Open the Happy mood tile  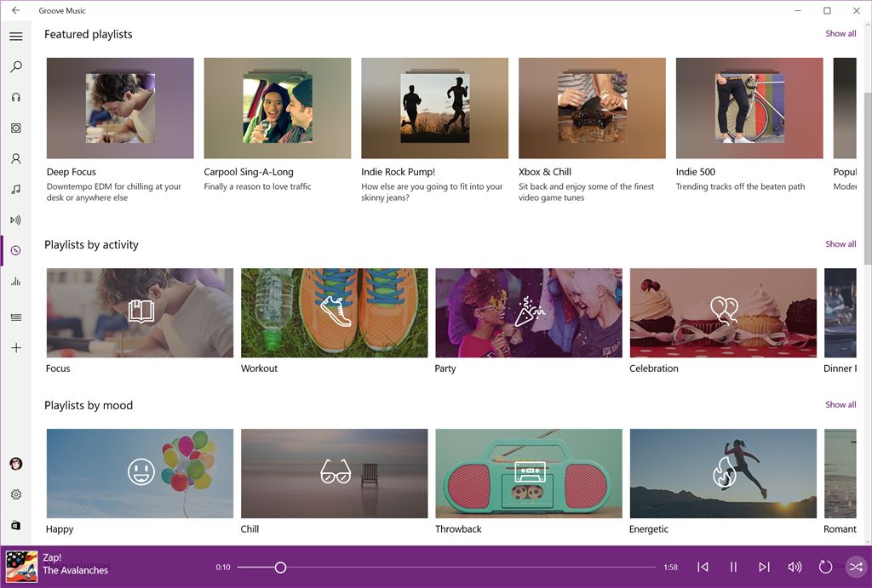141,473
